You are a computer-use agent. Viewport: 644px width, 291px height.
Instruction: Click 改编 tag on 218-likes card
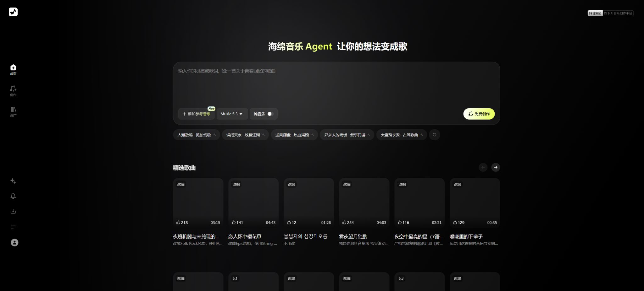click(x=181, y=184)
